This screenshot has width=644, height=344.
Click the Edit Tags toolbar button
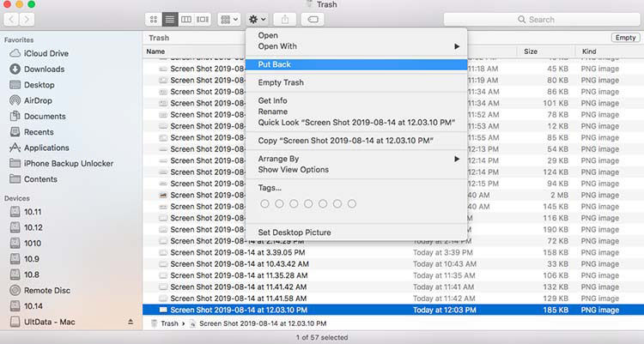point(313,19)
